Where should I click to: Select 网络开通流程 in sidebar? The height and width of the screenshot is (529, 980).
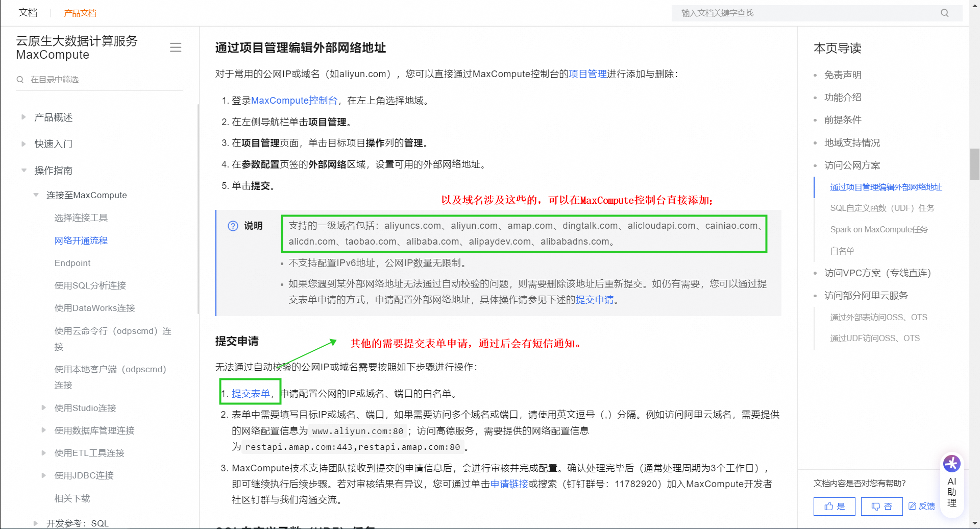point(81,241)
